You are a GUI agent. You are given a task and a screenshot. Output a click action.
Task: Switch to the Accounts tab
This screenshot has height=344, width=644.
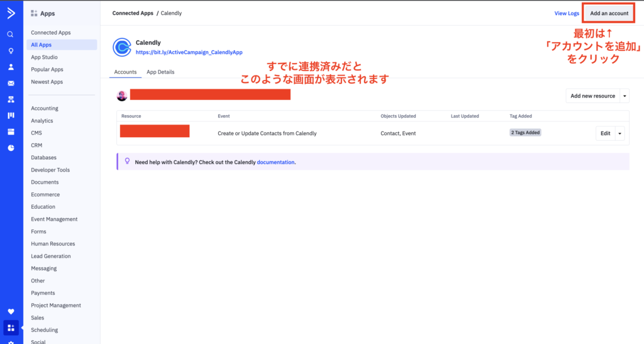tap(125, 72)
